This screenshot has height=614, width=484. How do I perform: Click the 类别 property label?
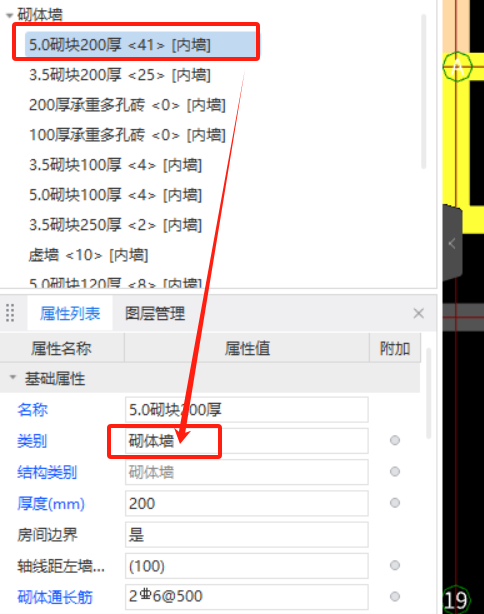32,441
